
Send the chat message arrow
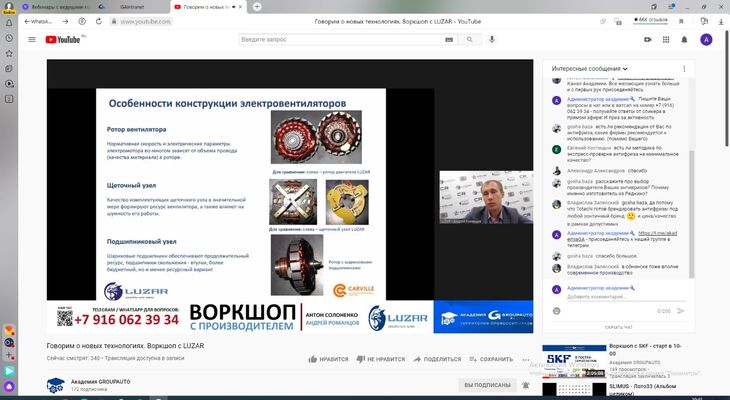(681, 311)
